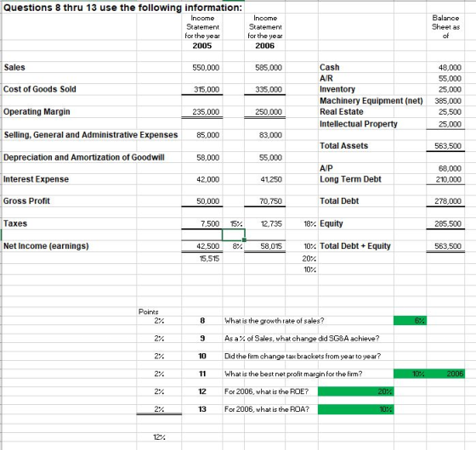
Task: Select the 2006 Taxes value 12,735
Action: tap(264, 224)
